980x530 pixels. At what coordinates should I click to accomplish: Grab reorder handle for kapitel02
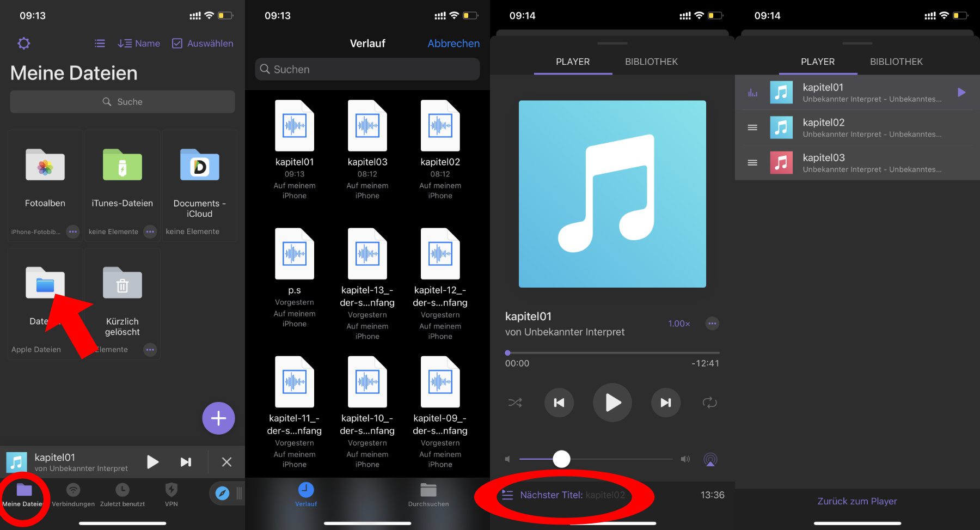752,127
